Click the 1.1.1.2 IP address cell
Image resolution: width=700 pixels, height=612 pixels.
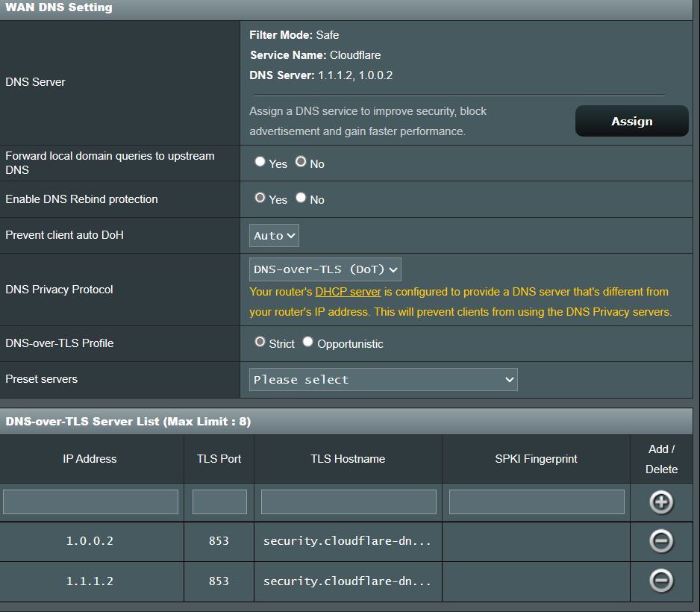point(90,581)
